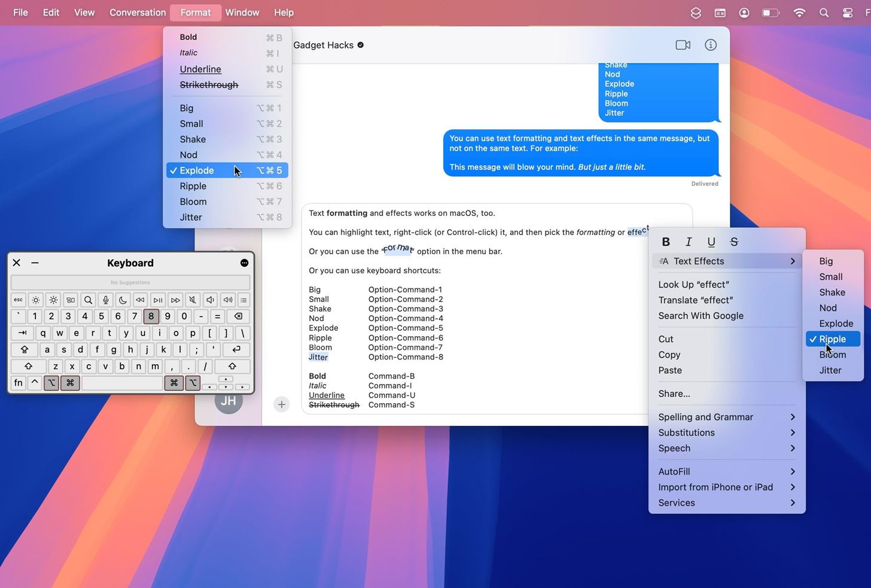Tap the play/pause key on the on-screen keyboard
Screen dimensions: 871x588
(x=158, y=300)
